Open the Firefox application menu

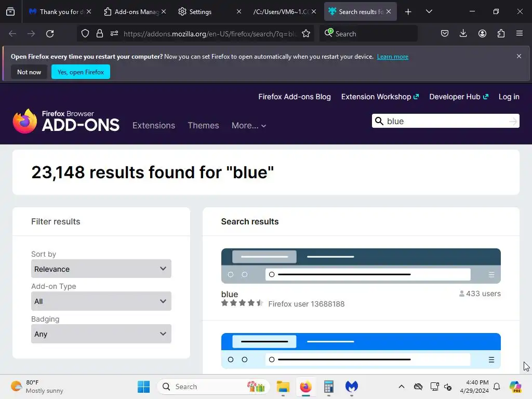click(x=520, y=33)
